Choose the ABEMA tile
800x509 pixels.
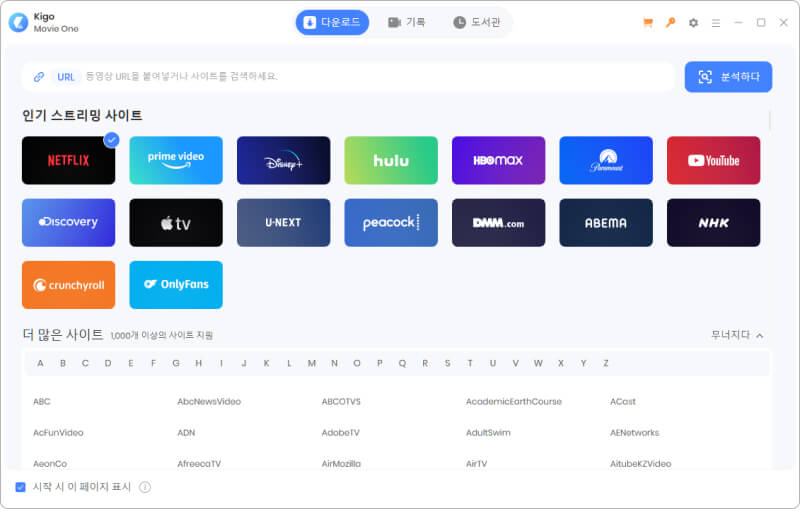[606, 222]
